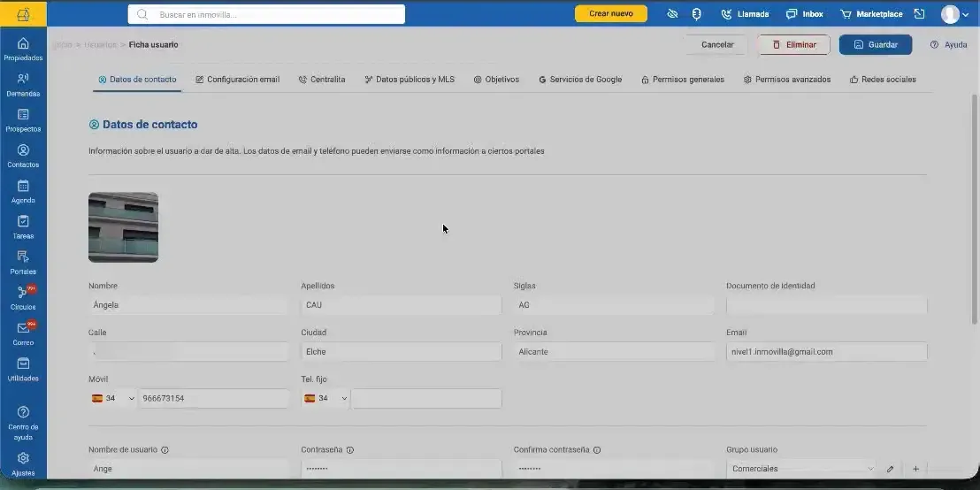Open Círculos in the sidebar
This screenshot has width=980, height=490.
pyautogui.click(x=23, y=299)
